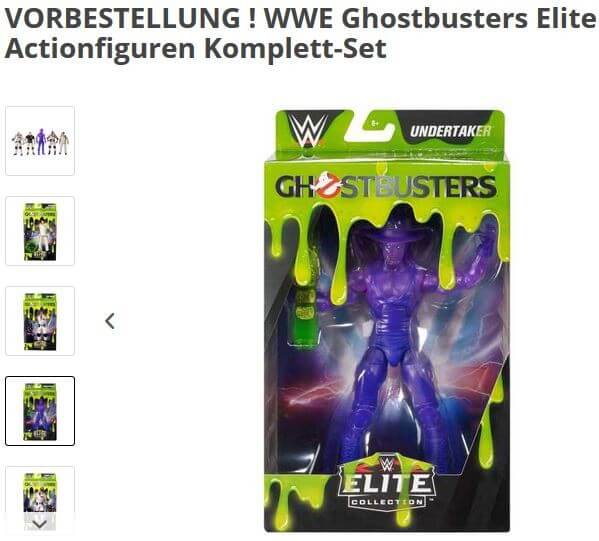Click the green slime canister accessory
This screenshot has height=541, width=599.
(x=305, y=316)
